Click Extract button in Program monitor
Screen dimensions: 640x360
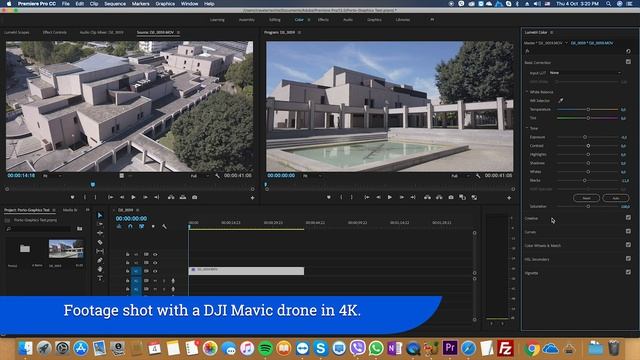pyautogui.click(x=439, y=197)
